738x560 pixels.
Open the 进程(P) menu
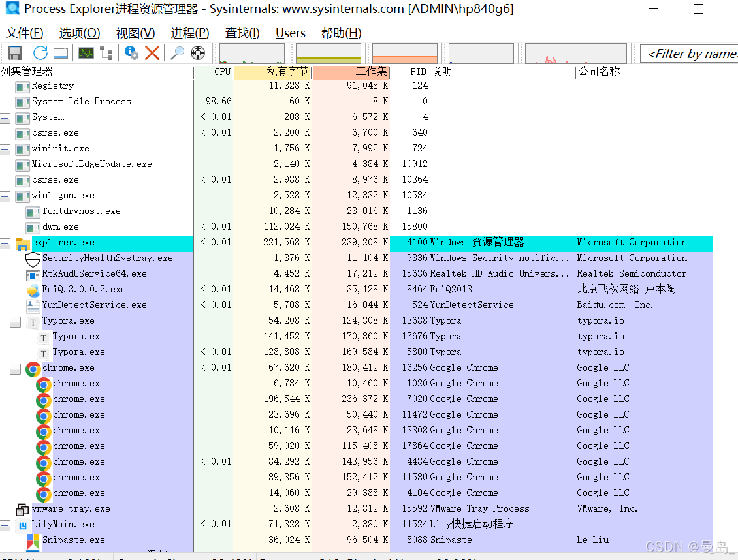click(189, 33)
